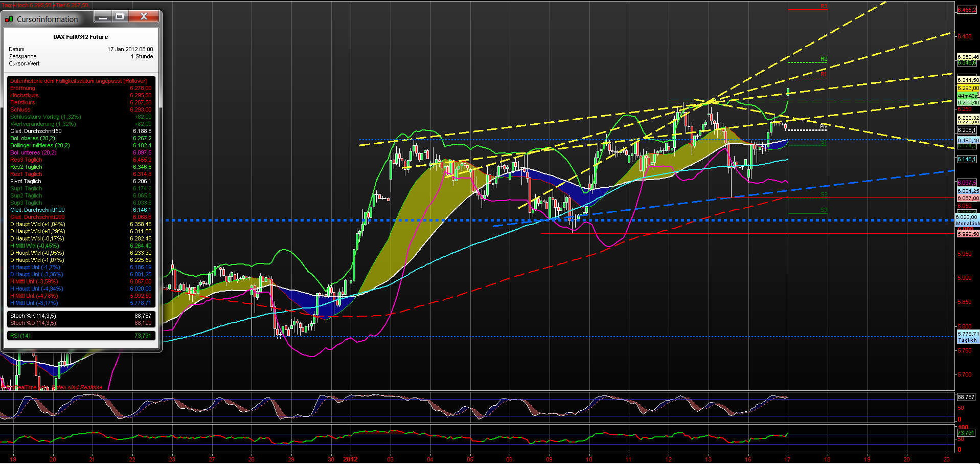This screenshot has height=464, width=980.
Task: Click the current price label 6.293,00
Action: pos(967,87)
